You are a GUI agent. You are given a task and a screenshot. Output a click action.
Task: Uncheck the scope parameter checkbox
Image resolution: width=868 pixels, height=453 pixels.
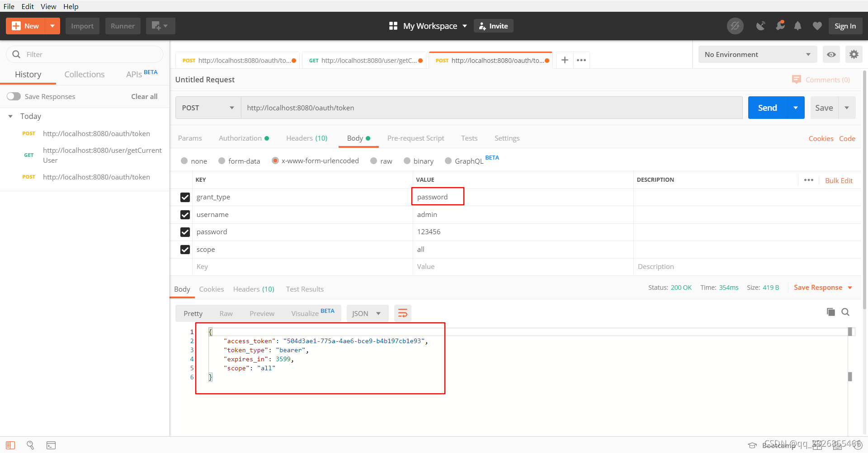(x=185, y=250)
